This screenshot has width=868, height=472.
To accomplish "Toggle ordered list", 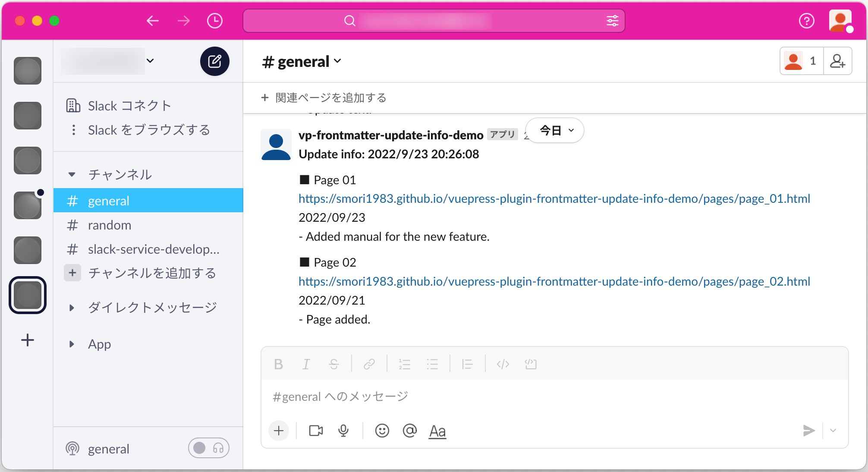I will [405, 364].
